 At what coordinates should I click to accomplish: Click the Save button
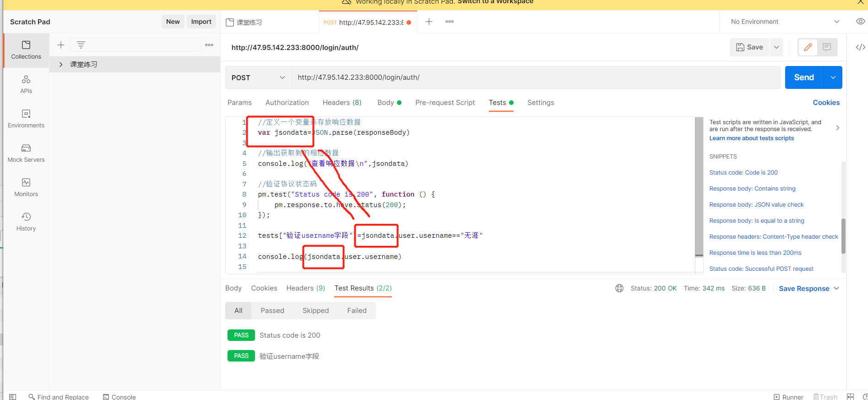[749, 47]
